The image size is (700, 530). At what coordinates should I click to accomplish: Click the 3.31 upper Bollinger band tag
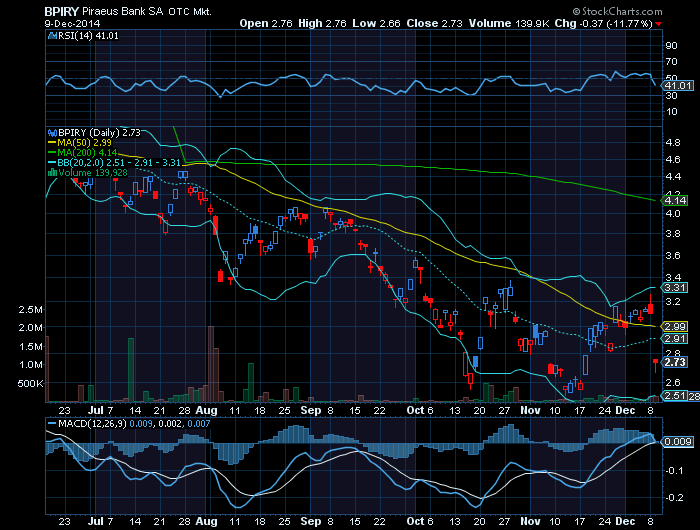point(675,288)
